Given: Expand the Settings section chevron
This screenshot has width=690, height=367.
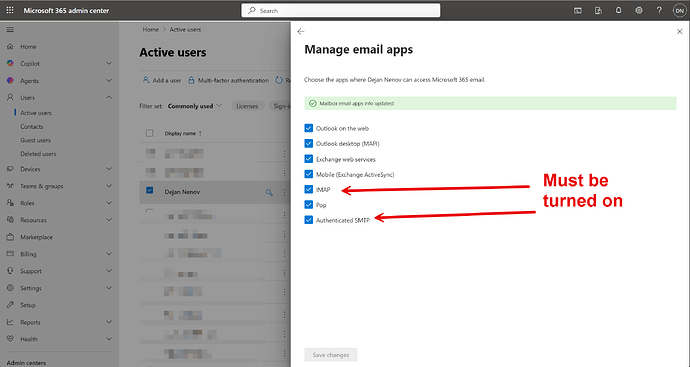Looking at the screenshot, I should pos(109,288).
